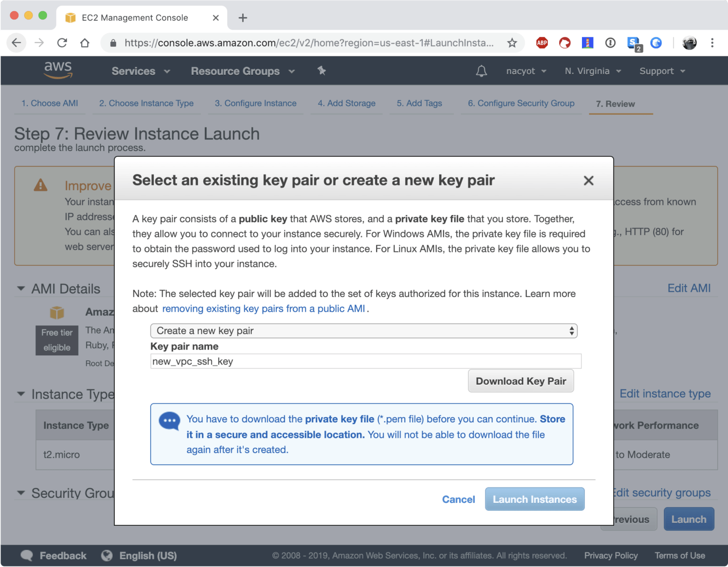728x567 pixels.
Task: Click the browser address bar URL
Action: (x=309, y=43)
